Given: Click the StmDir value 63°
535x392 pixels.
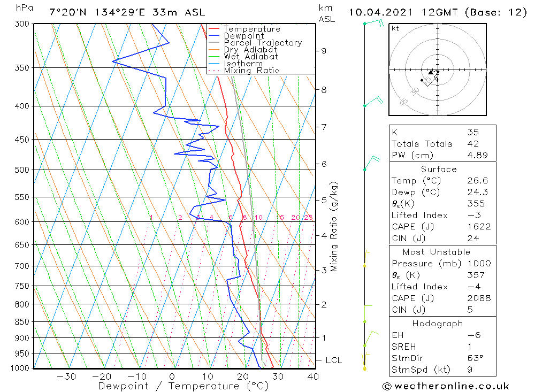Looking at the screenshot, I should (475, 358).
